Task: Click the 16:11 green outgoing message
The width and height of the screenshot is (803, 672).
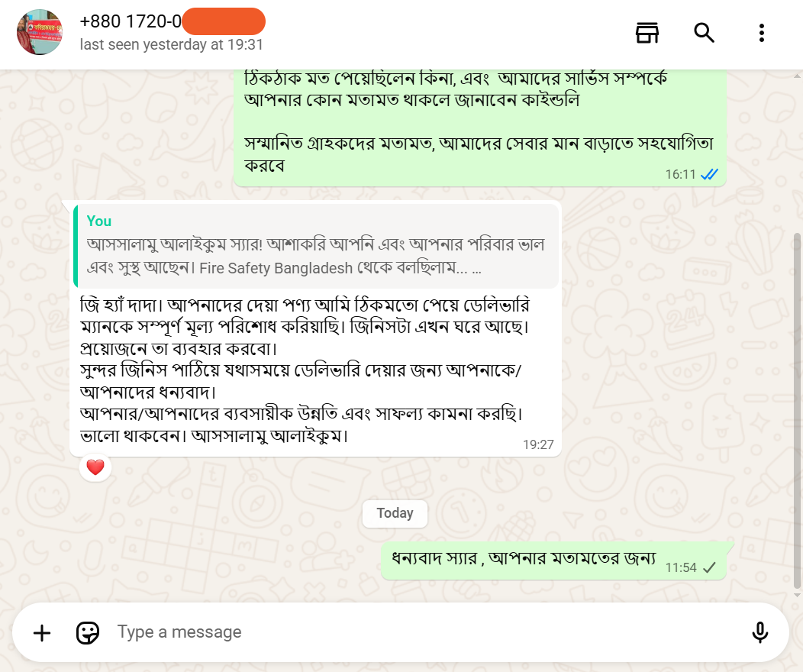Action: pos(479,122)
